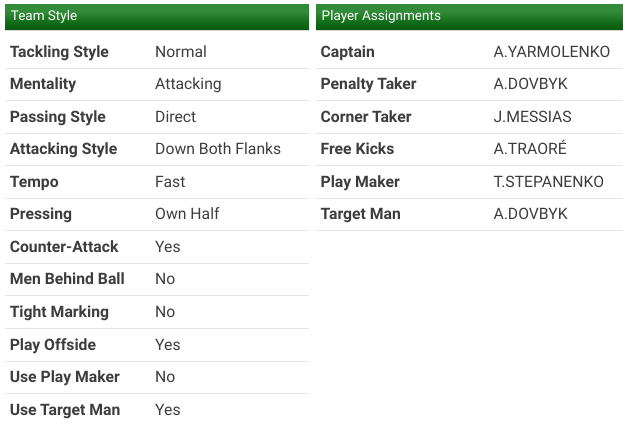
Task: Select the Direct passing style value
Action: tap(176, 117)
